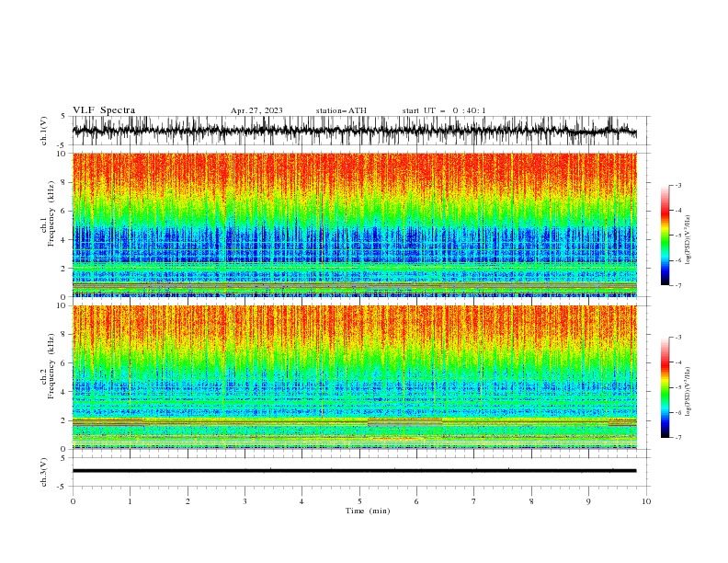Screen dimensions: 728x563
Task: Click the "Time (min)" axis label
Action: click(368, 511)
